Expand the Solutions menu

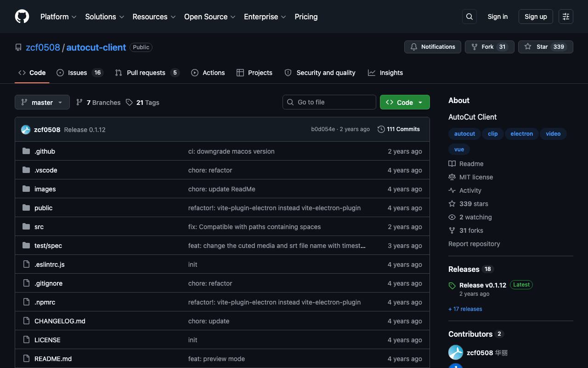pyautogui.click(x=105, y=17)
